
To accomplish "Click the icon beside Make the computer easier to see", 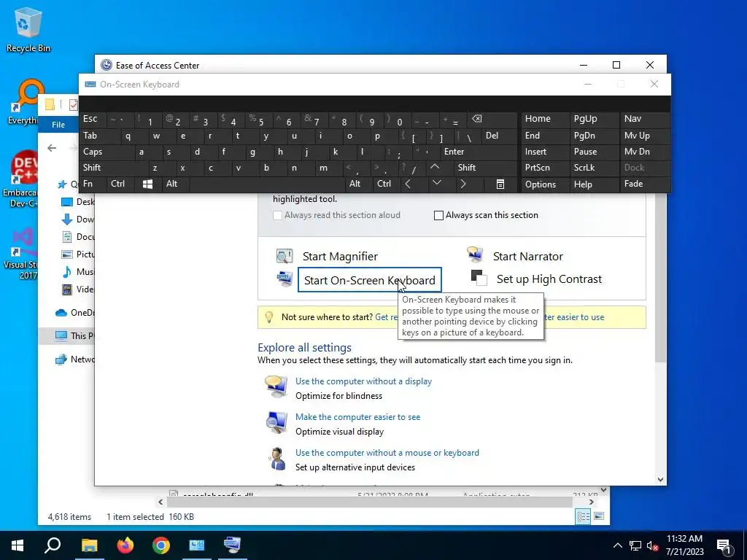I will [276, 422].
